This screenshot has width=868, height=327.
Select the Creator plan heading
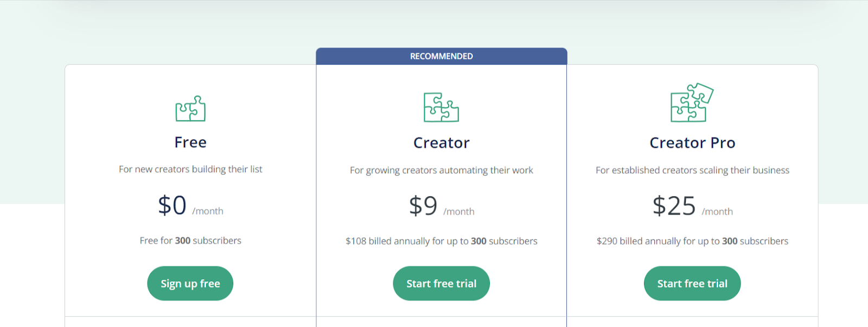pos(441,143)
